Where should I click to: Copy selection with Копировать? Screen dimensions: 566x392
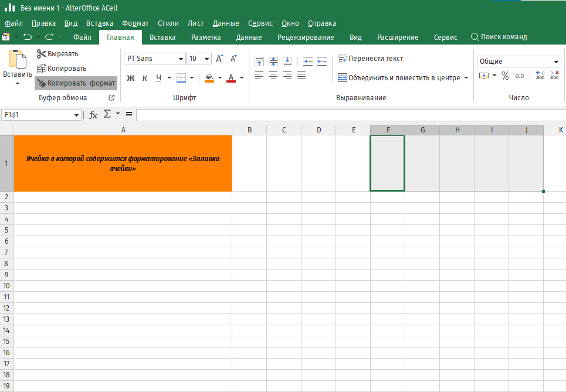point(62,68)
